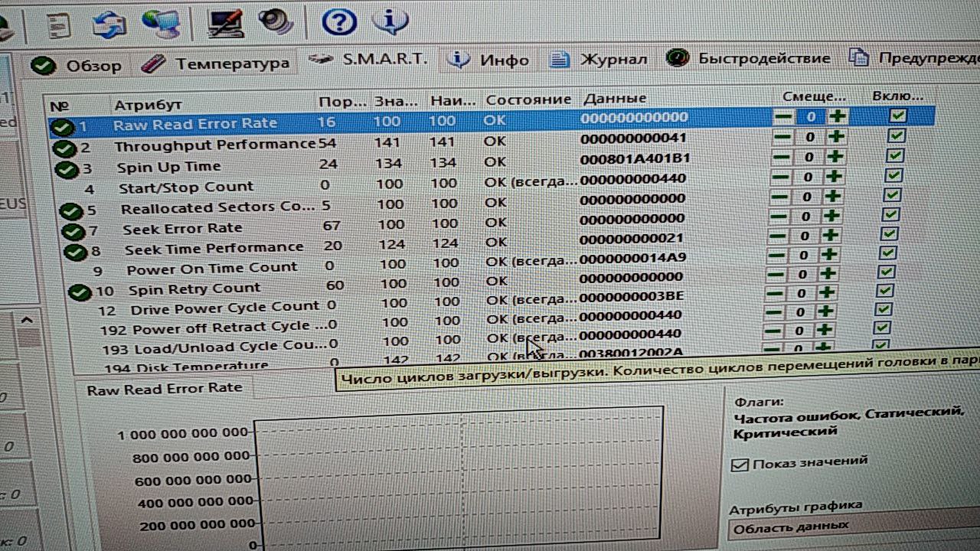The image size is (980, 551).
Task: Decrease offset for Reallocated Sectors Count
Action: 778,197
